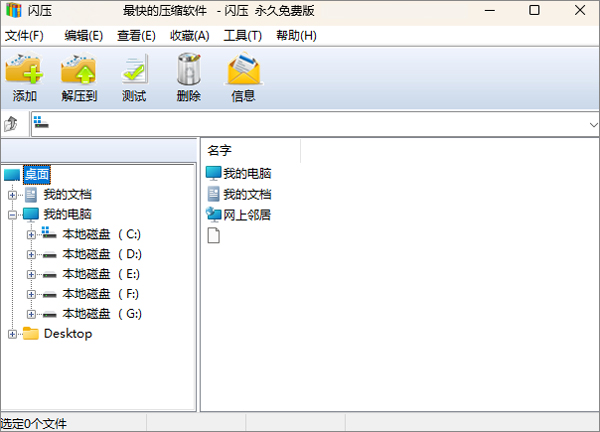
Task: Select 本地磁盘 (G:) in the tree
Action: pyautogui.click(x=102, y=314)
